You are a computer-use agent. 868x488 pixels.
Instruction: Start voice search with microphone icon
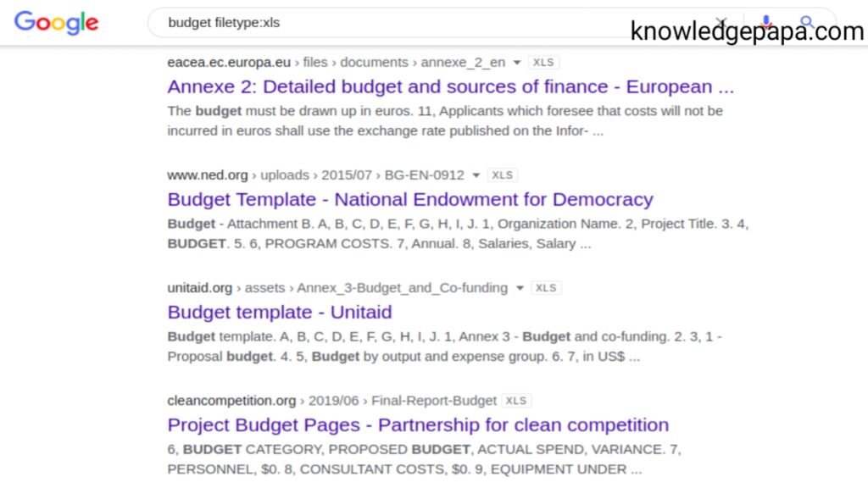766,22
